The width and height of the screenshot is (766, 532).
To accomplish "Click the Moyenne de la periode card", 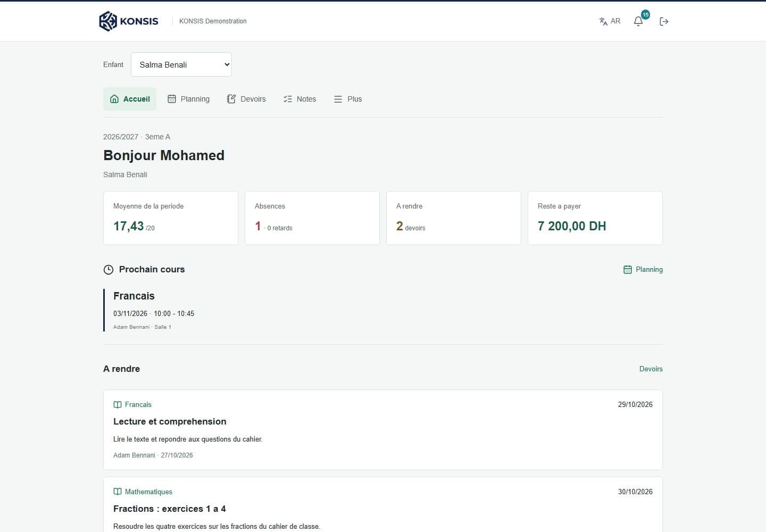I will 171,218.
